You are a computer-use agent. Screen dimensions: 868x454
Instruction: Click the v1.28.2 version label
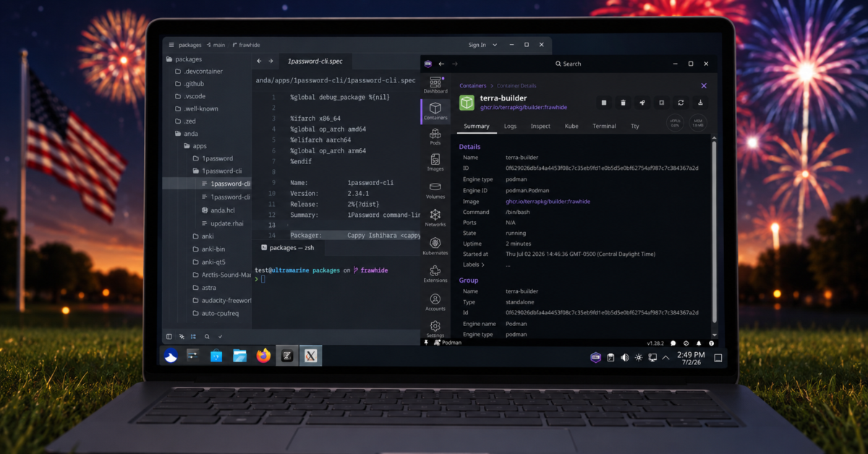click(x=655, y=343)
